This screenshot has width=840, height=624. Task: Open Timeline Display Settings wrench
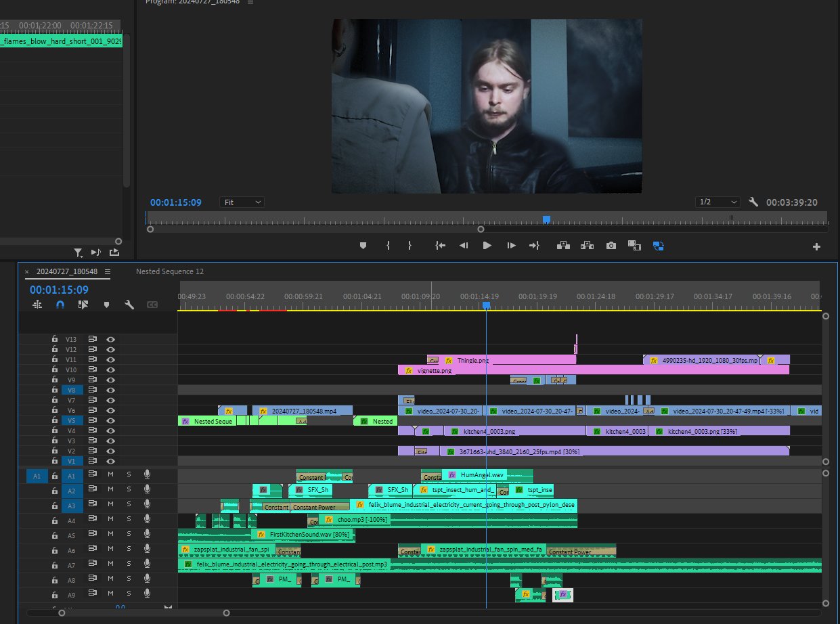pyautogui.click(x=129, y=305)
